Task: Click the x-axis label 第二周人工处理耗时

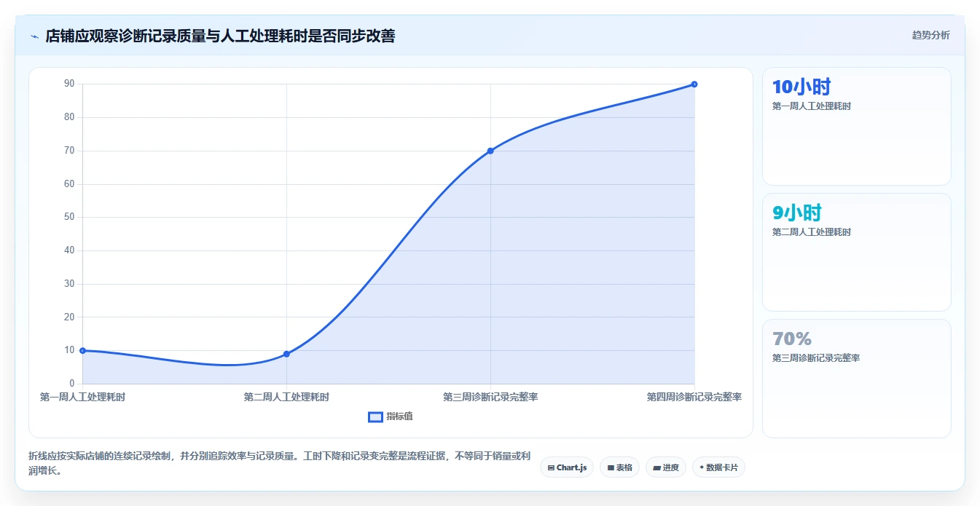Action: tap(286, 397)
